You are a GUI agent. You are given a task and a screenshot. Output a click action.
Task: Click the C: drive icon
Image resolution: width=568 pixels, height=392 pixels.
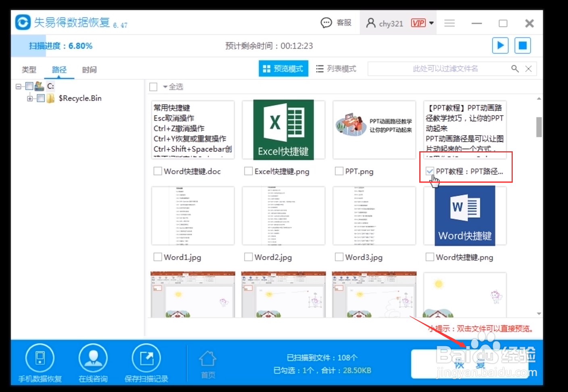point(40,86)
